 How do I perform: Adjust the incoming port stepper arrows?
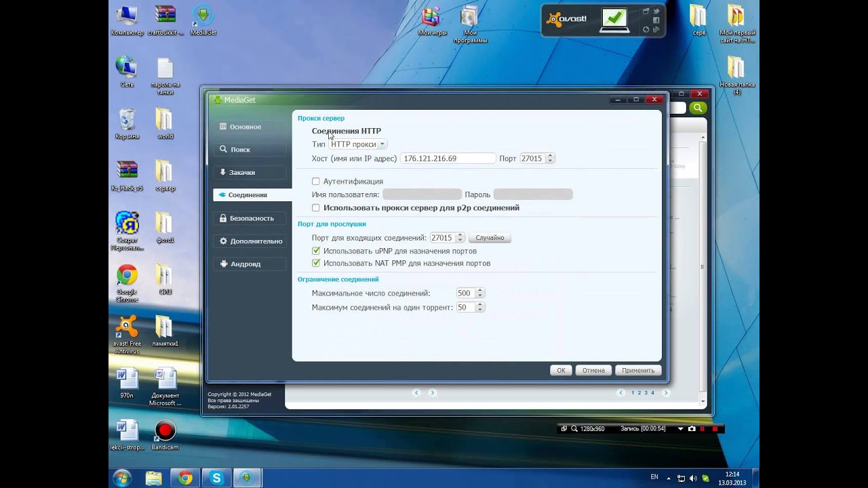[460, 238]
